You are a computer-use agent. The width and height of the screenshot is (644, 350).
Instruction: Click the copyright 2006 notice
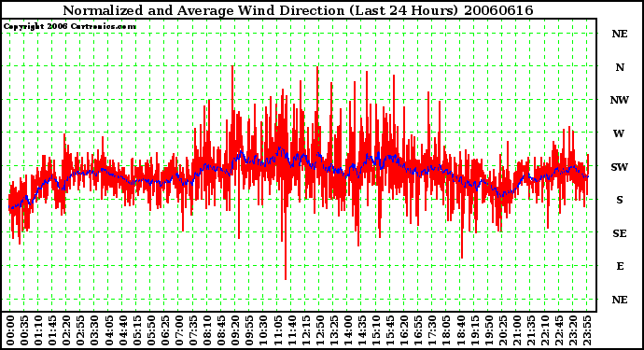tap(70, 27)
